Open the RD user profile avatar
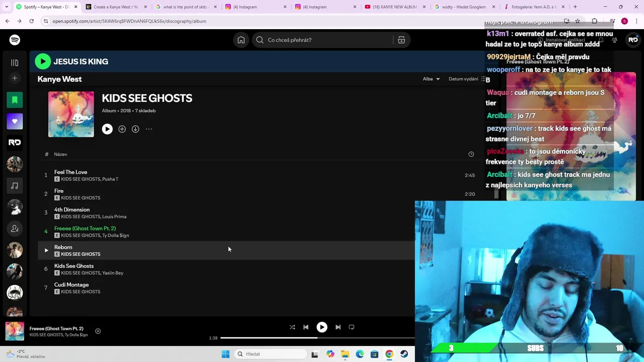Screen dimensions: 644x362 click(633, 40)
